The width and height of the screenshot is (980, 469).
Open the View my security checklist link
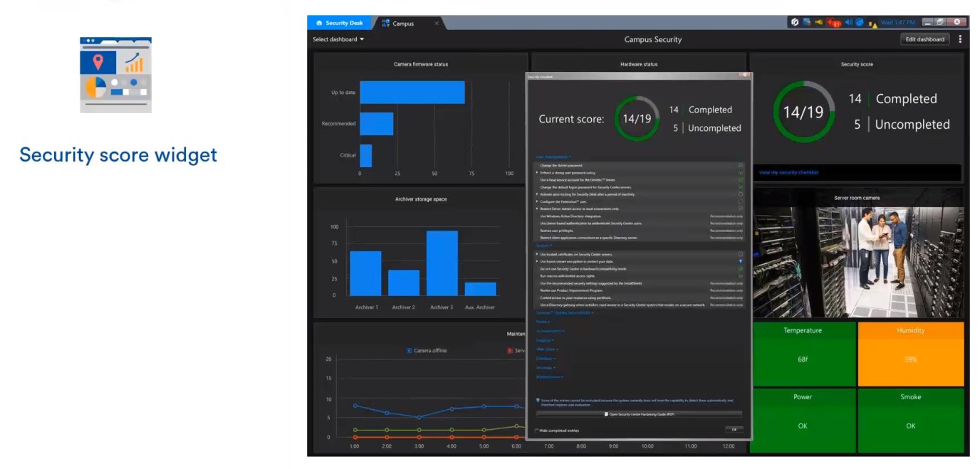click(788, 172)
